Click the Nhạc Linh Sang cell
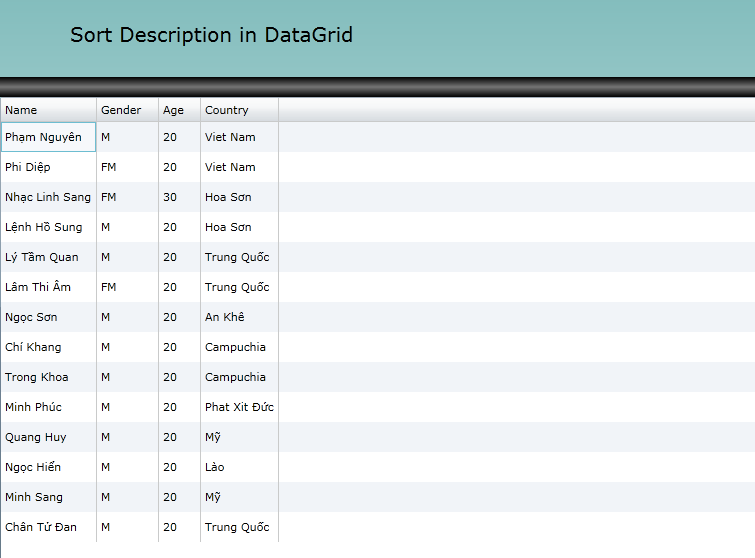The height and width of the screenshot is (558, 755). click(48, 197)
